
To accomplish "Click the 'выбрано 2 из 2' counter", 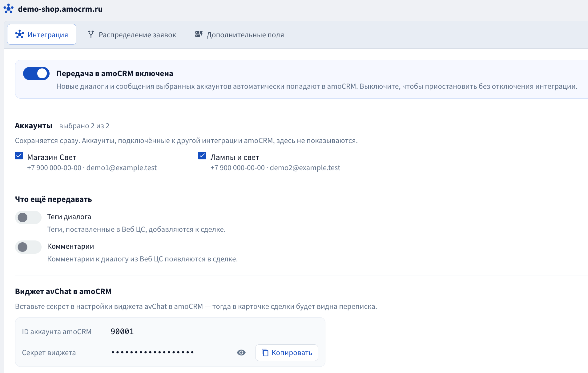I will point(84,126).
